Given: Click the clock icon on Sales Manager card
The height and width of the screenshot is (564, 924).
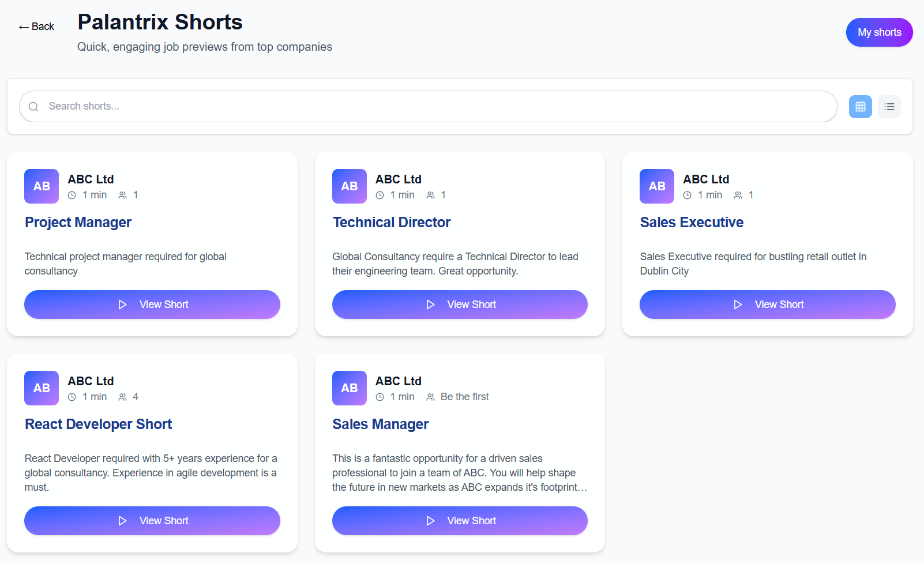Looking at the screenshot, I should click(380, 397).
